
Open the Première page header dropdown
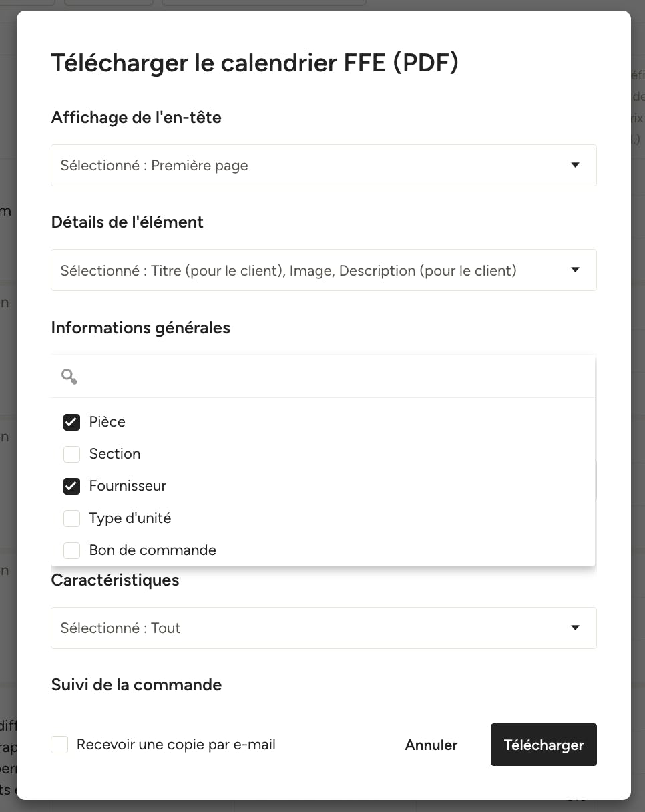click(x=324, y=165)
